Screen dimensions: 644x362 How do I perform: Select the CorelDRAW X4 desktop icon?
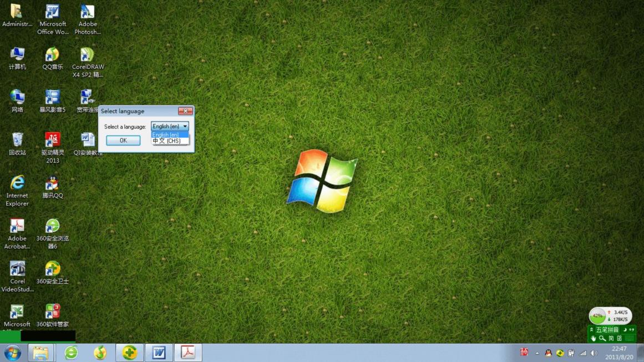tap(88, 62)
